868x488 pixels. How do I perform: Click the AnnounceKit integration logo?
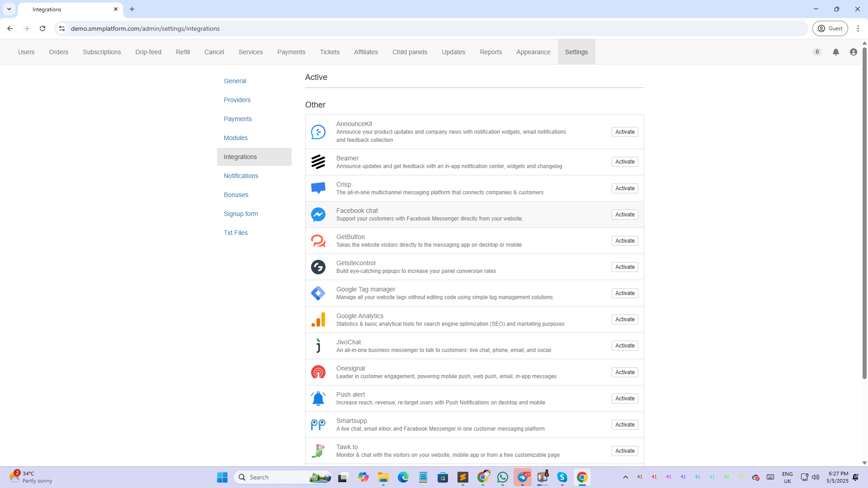(x=318, y=132)
